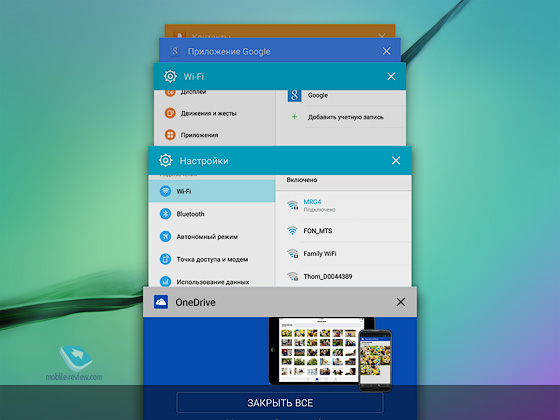
Task: Tap the Google app icon in blue card
Action: (175, 51)
